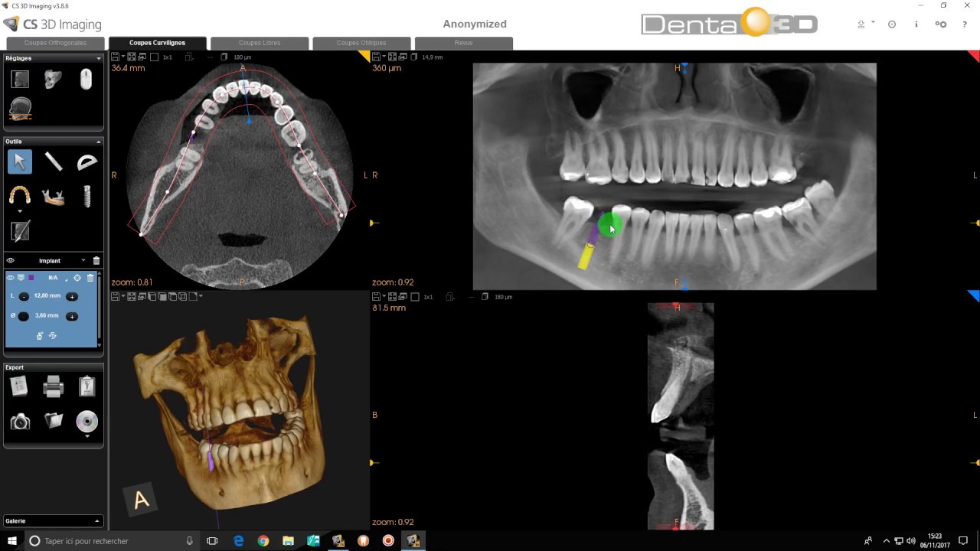Image resolution: width=980 pixels, height=551 pixels.
Task: Decrease implant diameter with minus button
Action: coord(24,316)
